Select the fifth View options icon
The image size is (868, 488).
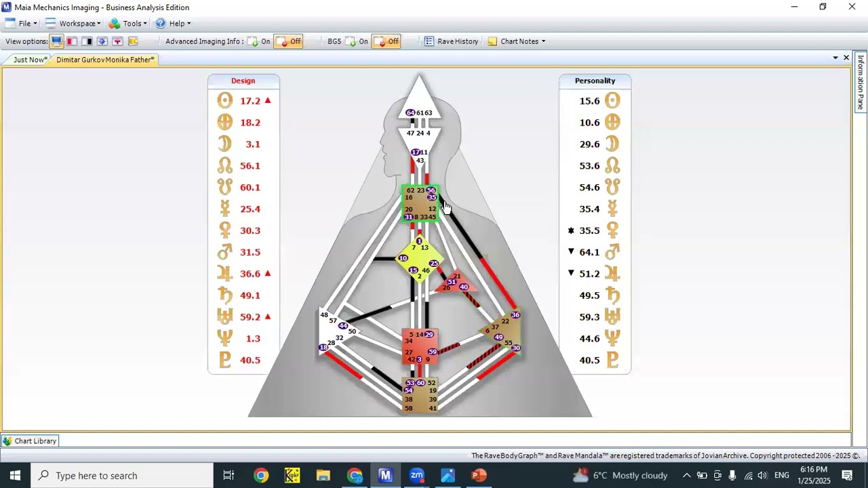click(117, 41)
